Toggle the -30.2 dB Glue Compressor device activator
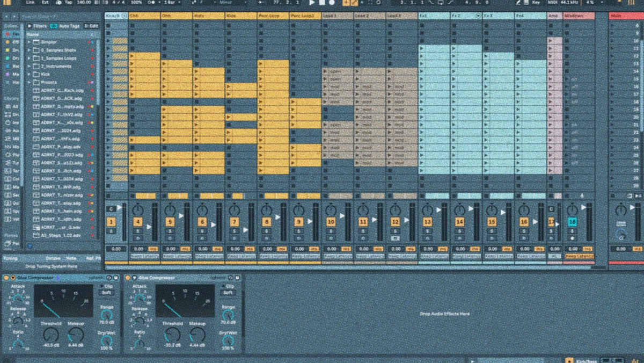 click(x=128, y=278)
